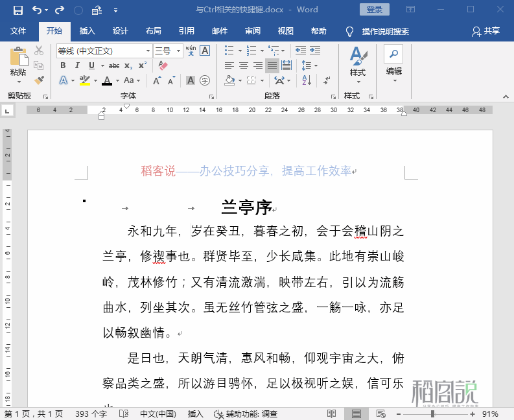Screen dimensions: 514x420
Task: Toggle Bold formatting
Action: (x=63, y=65)
